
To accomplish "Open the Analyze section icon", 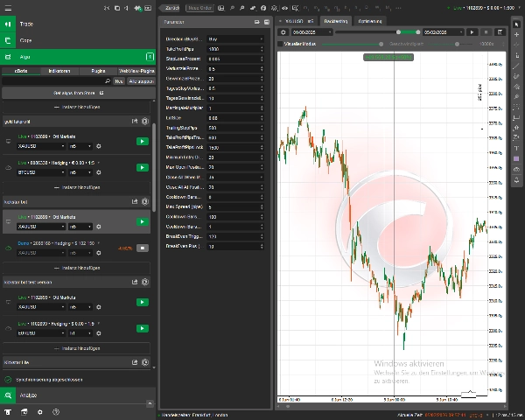I will click(9, 395).
